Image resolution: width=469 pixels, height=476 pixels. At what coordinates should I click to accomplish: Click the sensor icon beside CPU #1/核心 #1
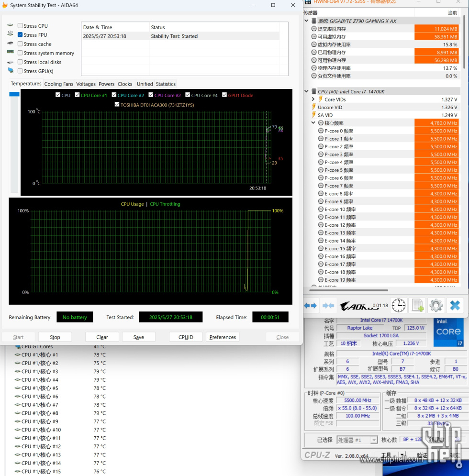[x=18, y=354]
